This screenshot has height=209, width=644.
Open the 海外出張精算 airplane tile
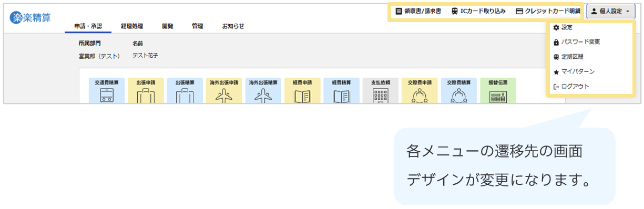[263, 91]
